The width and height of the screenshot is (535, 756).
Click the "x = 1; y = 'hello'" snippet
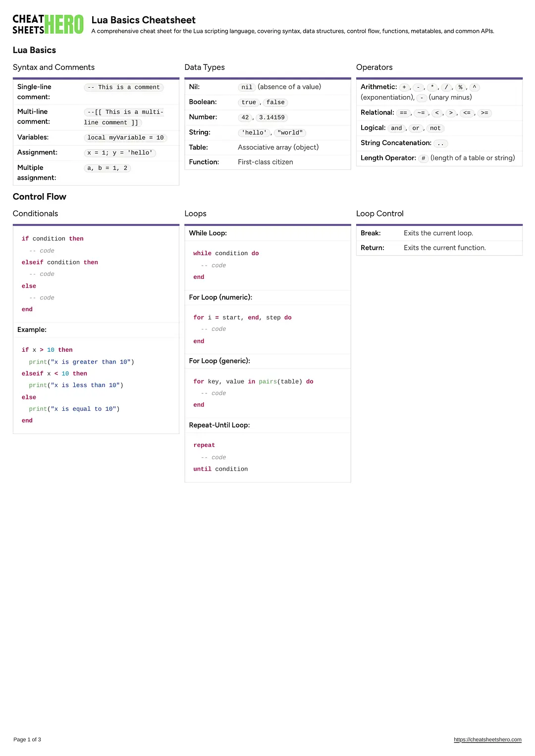click(120, 153)
